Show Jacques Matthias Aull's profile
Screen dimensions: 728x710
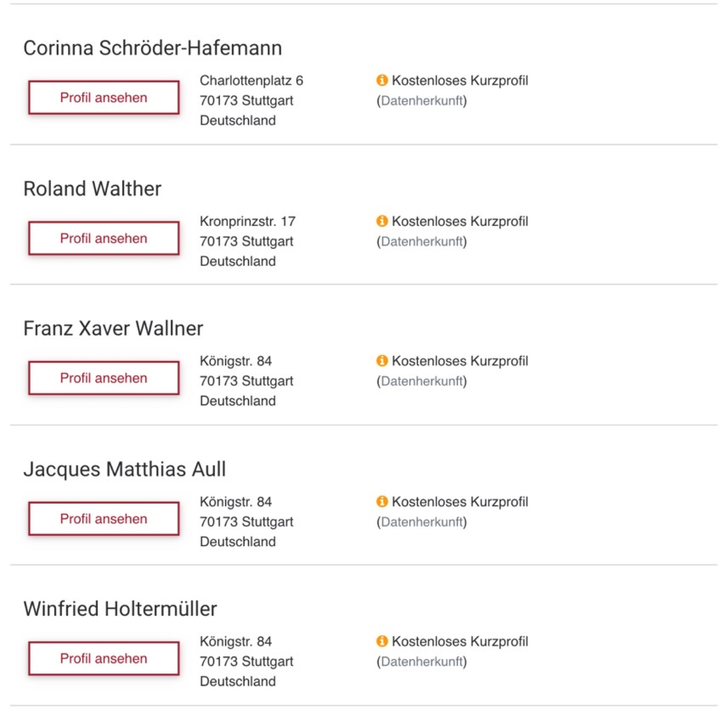(x=104, y=519)
